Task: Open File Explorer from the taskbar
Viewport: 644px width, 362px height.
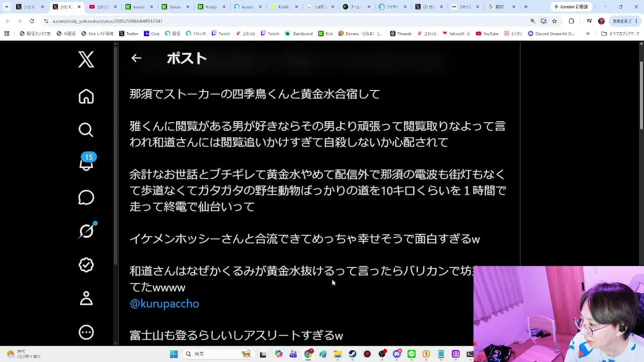Action: pyautogui.click(x=338, y=354)
